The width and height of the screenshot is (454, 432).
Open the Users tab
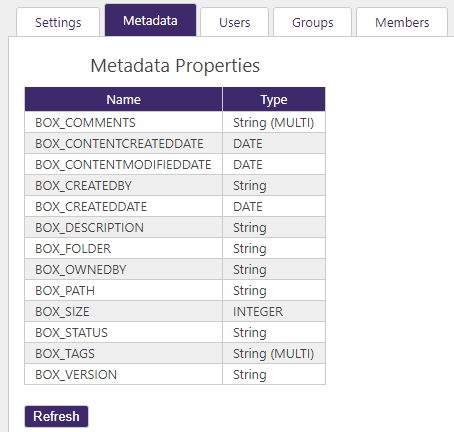234,22
